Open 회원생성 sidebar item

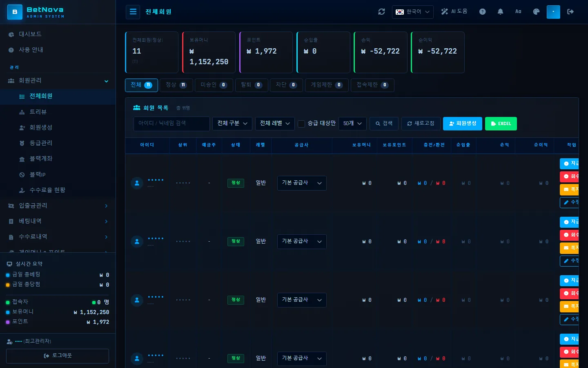point(58,128)
